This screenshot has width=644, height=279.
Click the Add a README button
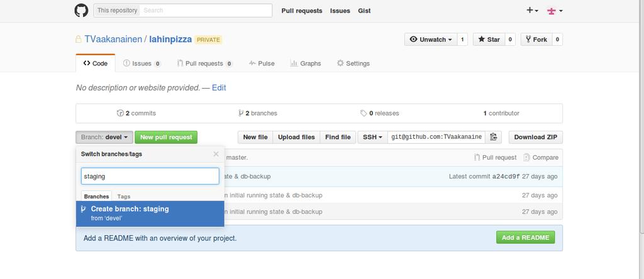[525, 237]
